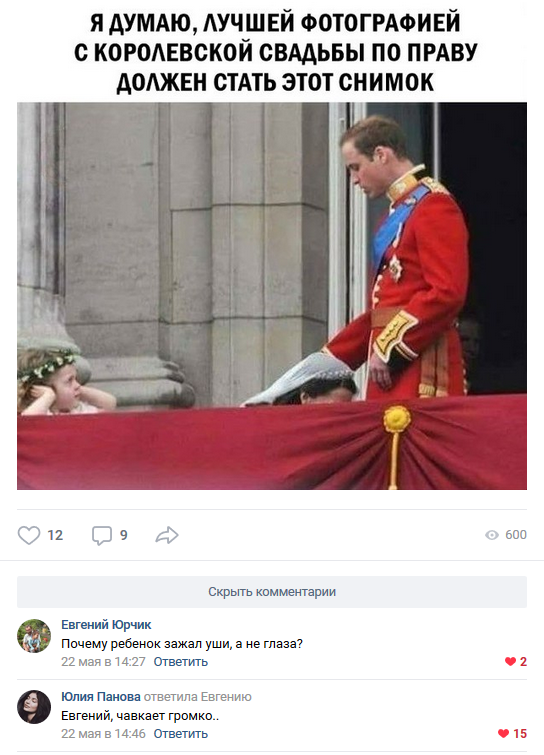Click the like count 12

(55, 535)
